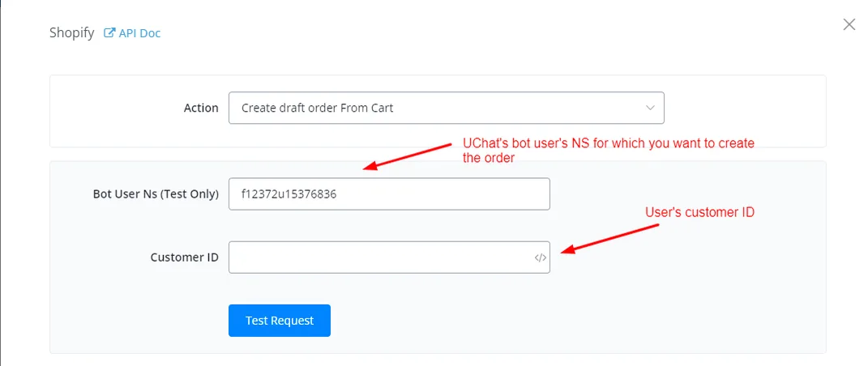Open the Action dropdown
This screenshot has width=868, height=366.
447,108
